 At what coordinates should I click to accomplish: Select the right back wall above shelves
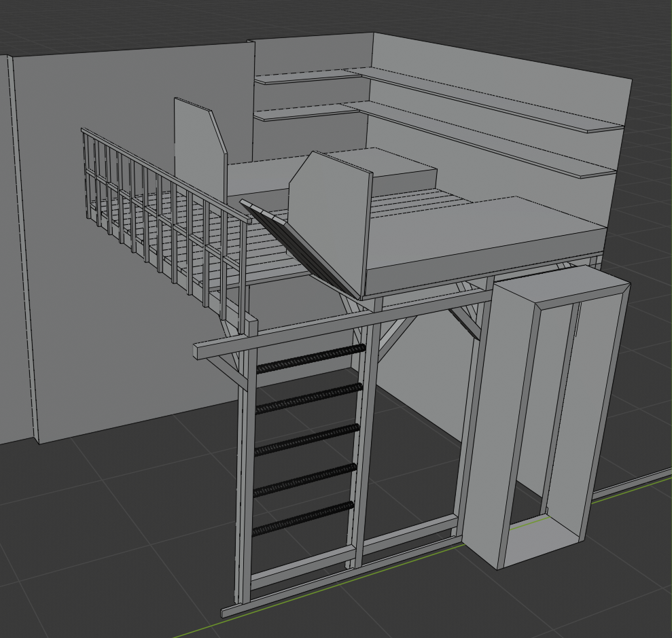[x=503, y=68]
